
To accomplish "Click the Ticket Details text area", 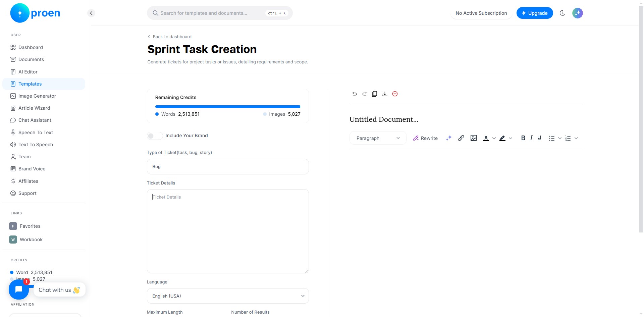I will coord(228,231).
